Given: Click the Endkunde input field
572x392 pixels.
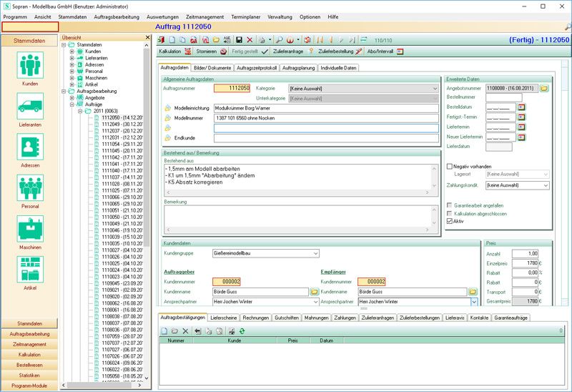Looking at the screenshot, I should (x=326, y=138).
